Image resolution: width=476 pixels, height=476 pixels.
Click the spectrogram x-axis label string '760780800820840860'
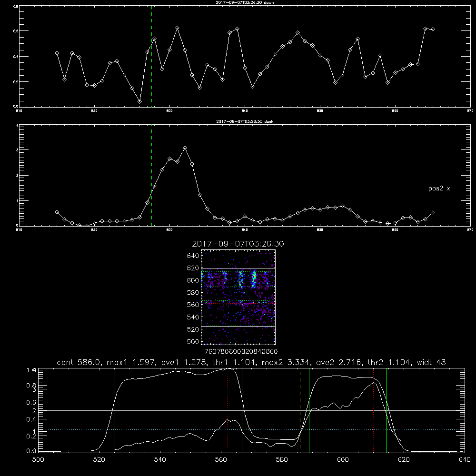[241, 351]
